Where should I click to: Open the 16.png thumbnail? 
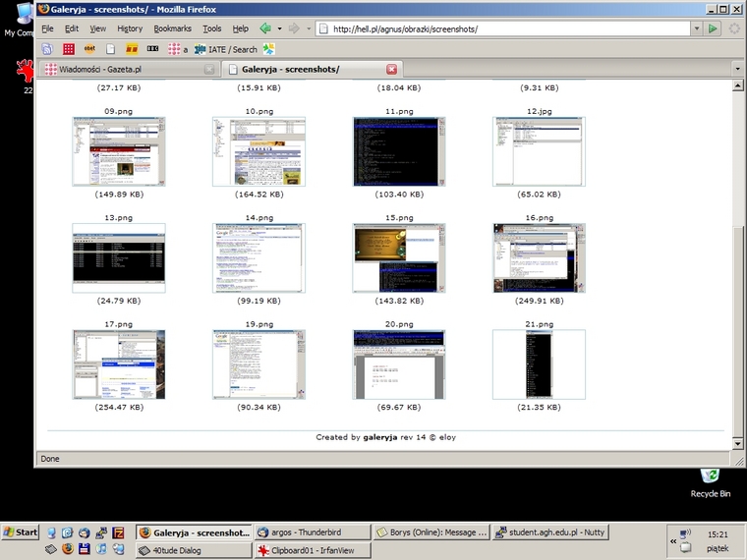(x=539, y=257)
